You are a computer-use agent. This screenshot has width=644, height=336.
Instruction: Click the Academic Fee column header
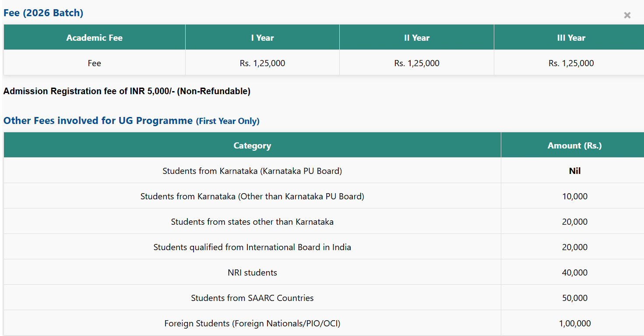point(94,38)
